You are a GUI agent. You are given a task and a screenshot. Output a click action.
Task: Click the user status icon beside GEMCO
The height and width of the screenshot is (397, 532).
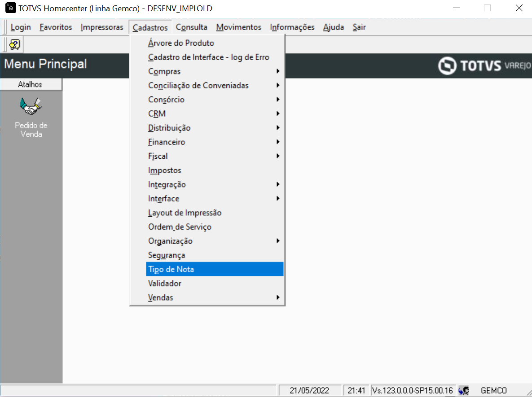pos(463,391)
